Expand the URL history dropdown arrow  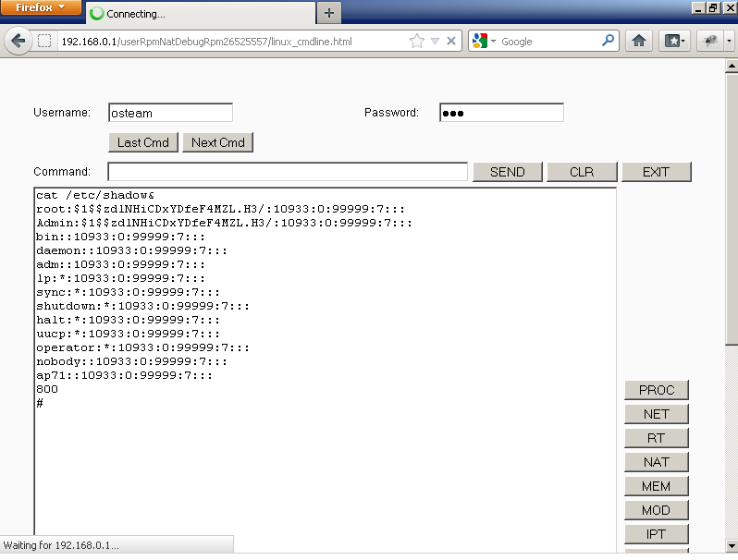tap(435, 42)
